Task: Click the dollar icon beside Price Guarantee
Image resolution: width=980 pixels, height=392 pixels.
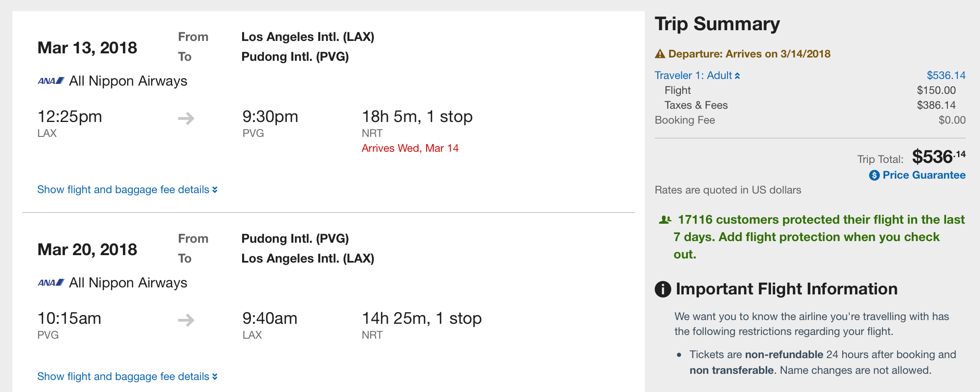Action: (x=874, y=175)
